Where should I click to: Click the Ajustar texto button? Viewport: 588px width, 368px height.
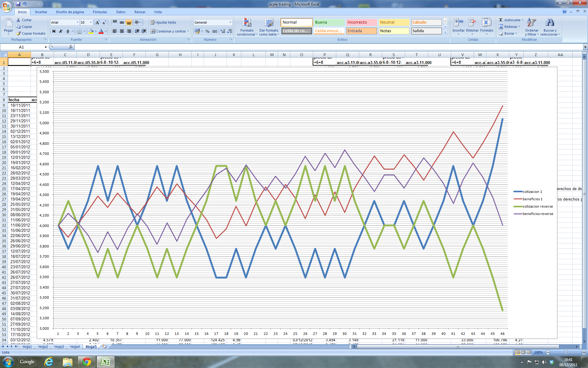tap(163, 22)
